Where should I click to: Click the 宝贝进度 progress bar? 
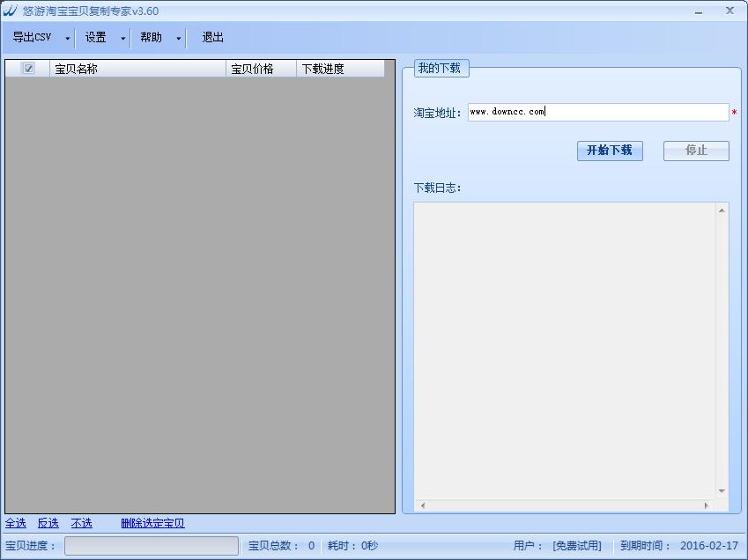coord(150,546)
